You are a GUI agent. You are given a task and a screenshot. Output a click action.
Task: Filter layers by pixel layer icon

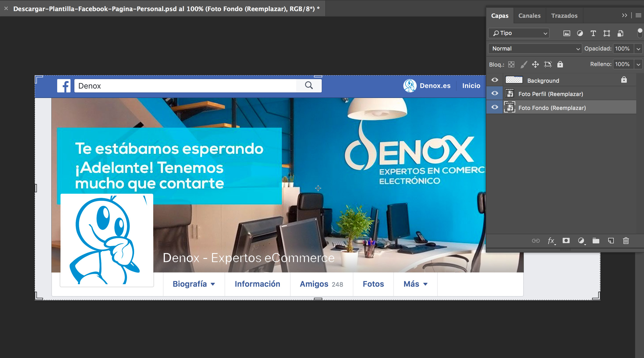[x=567, y=33]
